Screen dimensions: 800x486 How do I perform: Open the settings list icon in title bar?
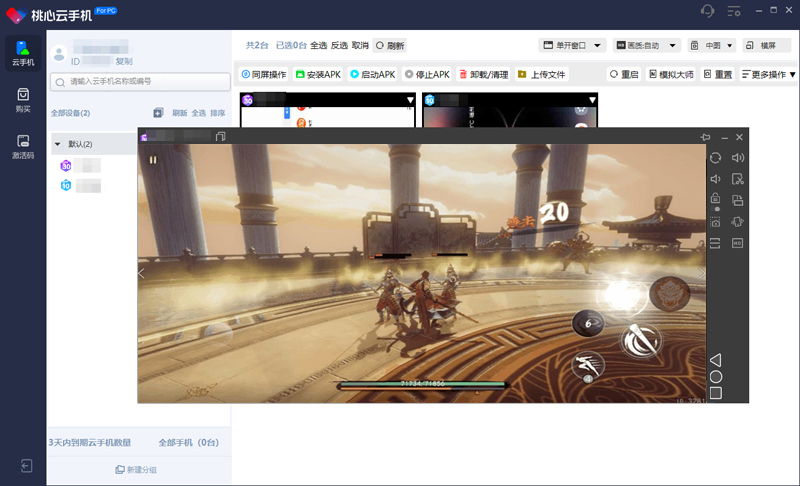click(x=734, y=11)
